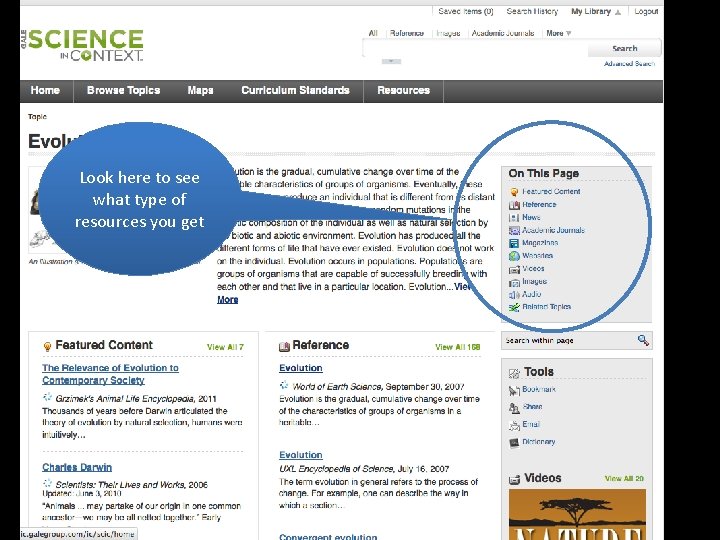Screen dimensions: 720x540
Task: Open Evolution from World of Earth Science
Action: [301, 368]
